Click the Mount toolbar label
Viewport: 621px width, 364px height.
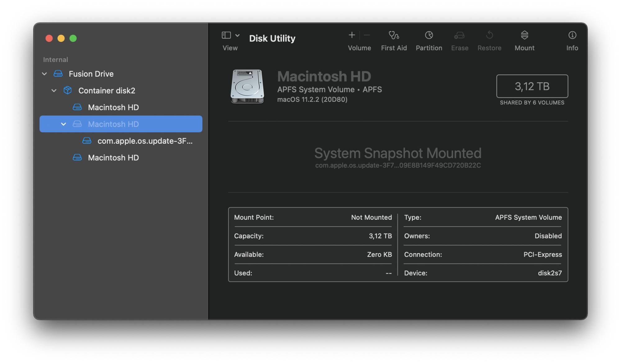524,48
